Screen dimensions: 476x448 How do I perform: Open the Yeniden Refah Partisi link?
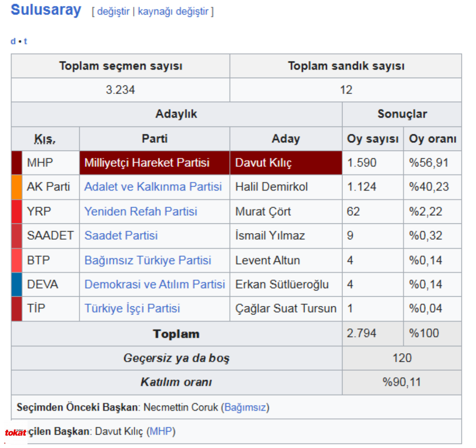click(x=141, y=211)
